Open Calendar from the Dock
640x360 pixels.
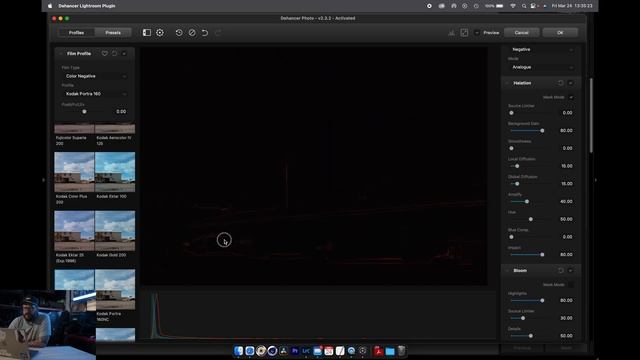tap(329, 351)
